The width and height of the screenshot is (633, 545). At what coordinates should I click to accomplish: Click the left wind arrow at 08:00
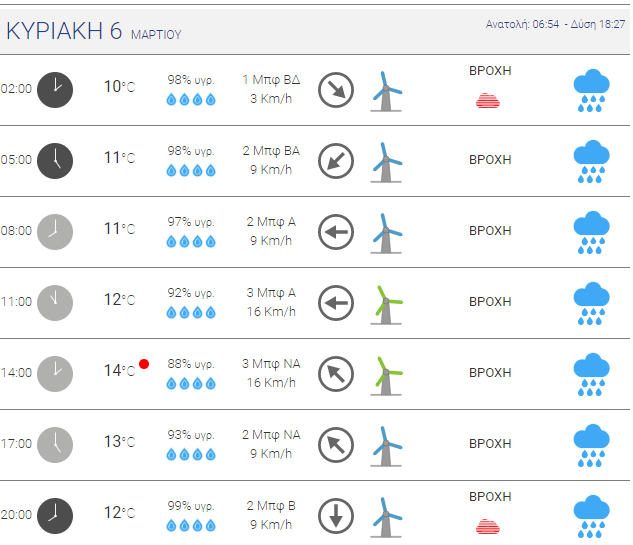point(336,232)
